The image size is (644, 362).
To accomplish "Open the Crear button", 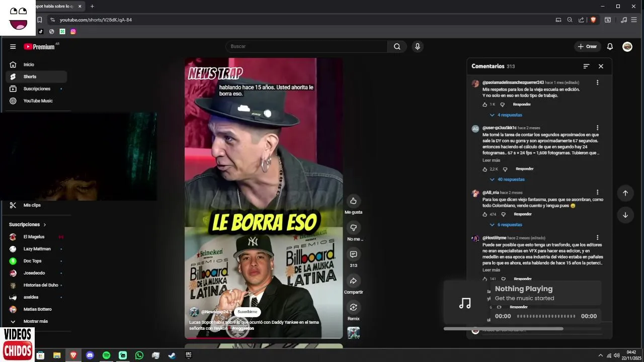I will pos(587,46).
